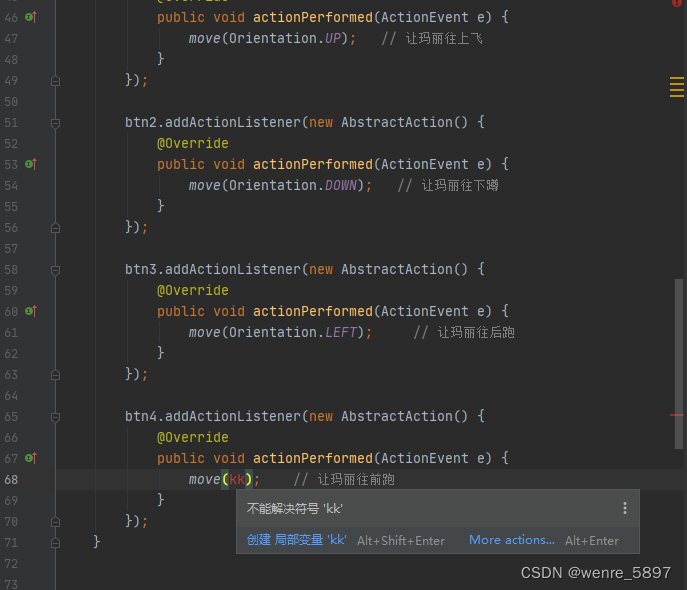
Task: Open the popup's three-dot options menu
Action: click(625, 508)
